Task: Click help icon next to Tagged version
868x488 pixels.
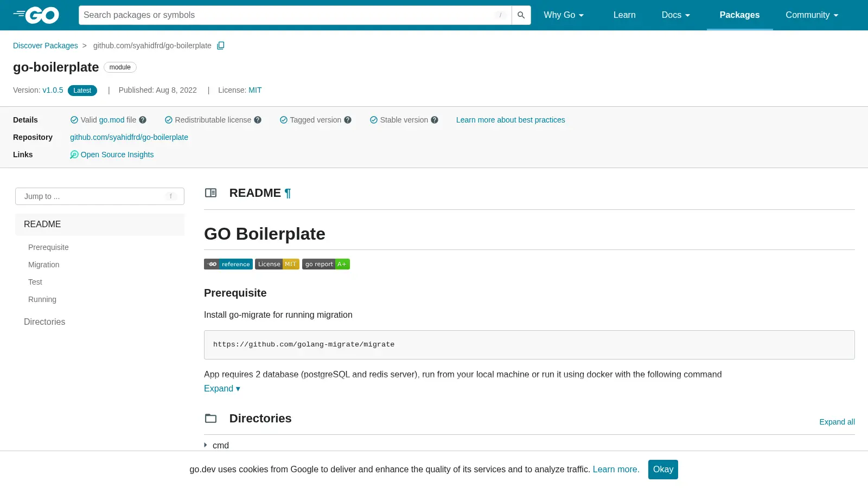Action: [x=348, y=120]
